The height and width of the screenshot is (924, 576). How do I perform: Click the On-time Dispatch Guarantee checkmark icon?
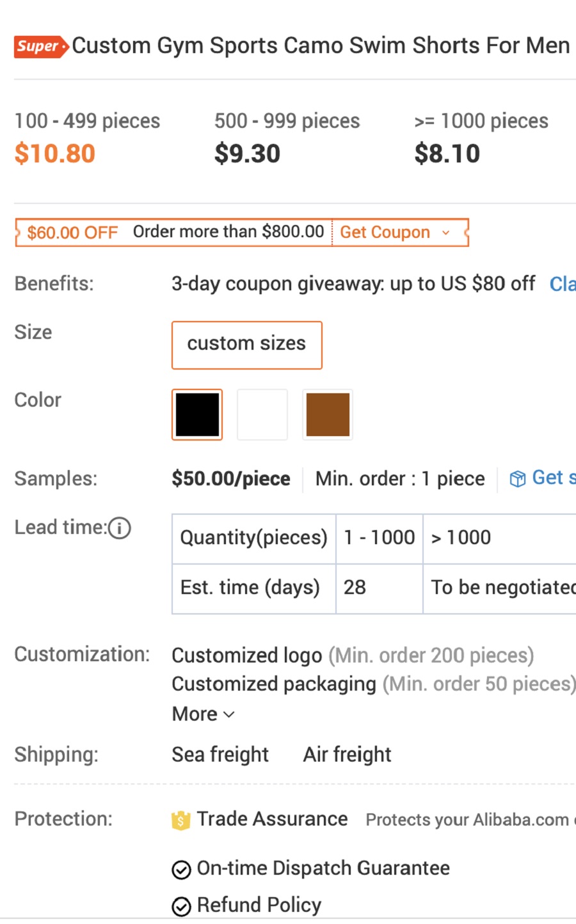tap(182, 870)
